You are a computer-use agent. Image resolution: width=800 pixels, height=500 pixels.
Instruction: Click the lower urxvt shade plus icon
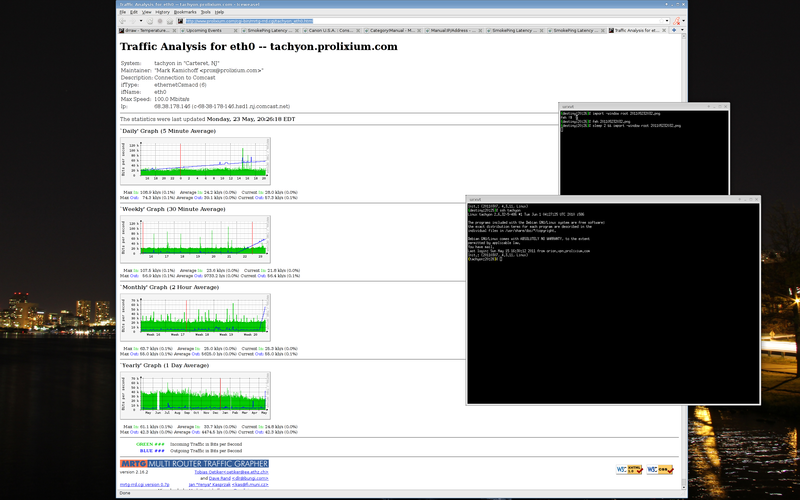pos(740,199)
